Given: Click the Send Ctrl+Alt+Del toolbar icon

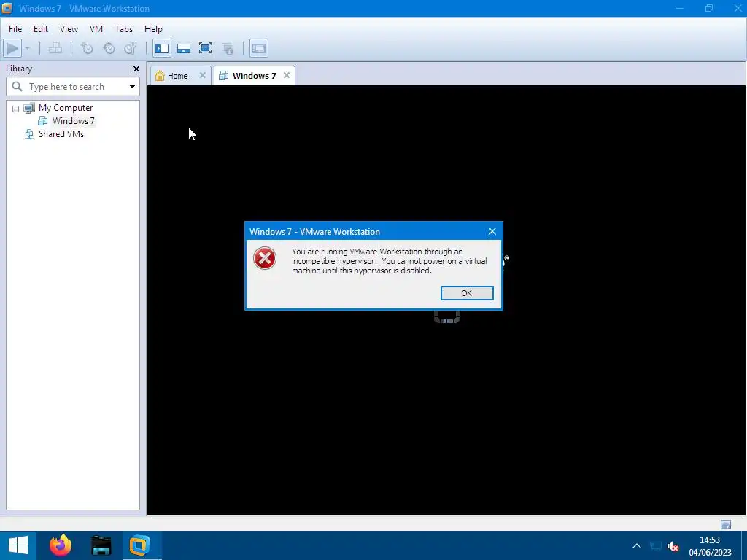Looking at the screenshot, I should [x=55, y=48].
